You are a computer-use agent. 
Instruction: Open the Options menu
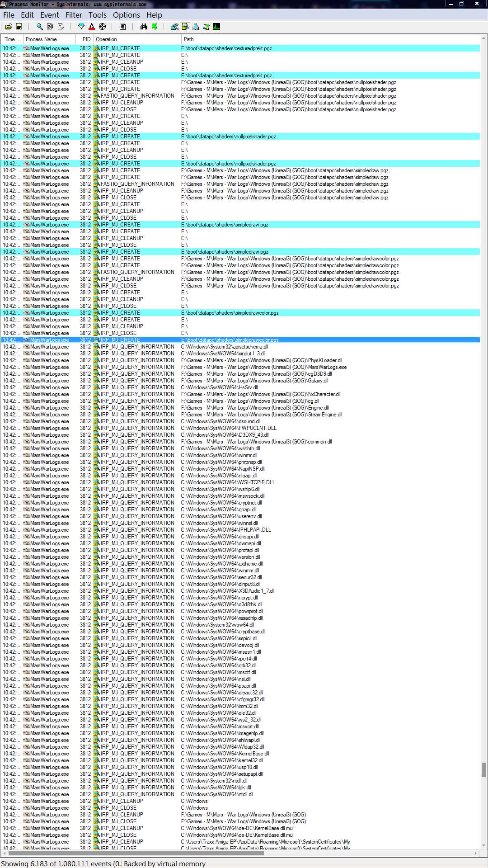(x=127, y=15)
